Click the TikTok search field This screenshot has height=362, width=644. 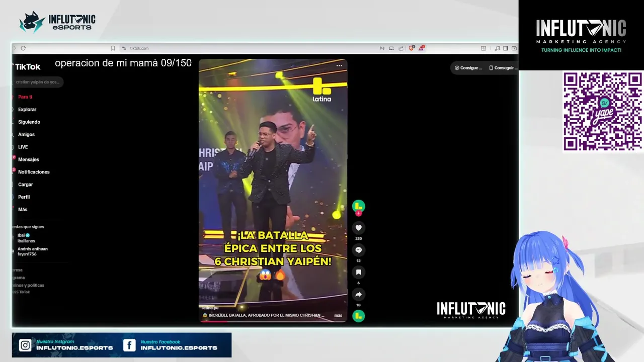tap(38, 82)
